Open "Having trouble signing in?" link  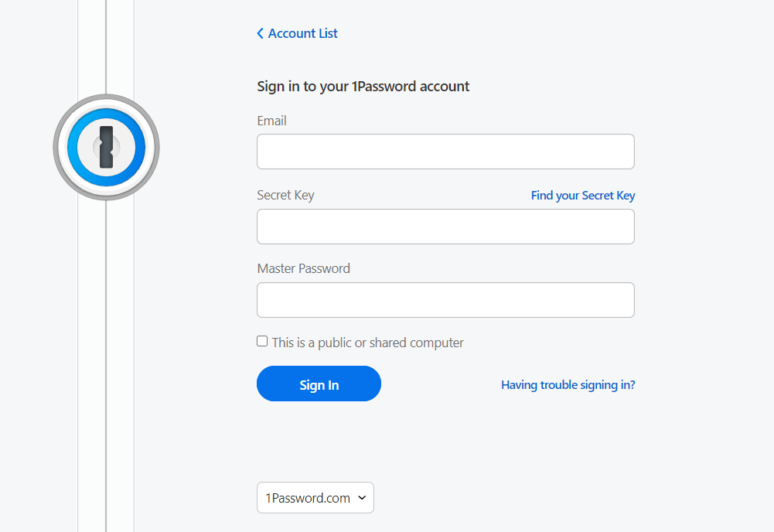568,384
